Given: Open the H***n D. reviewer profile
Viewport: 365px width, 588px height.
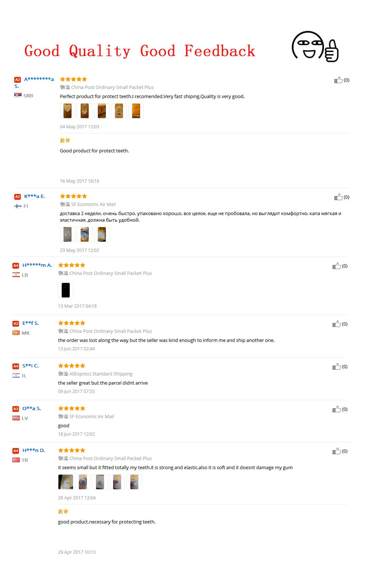Looking at the screenshot, I should point(34,450).
